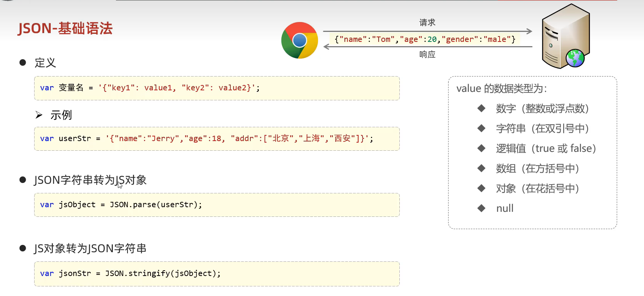
Task: Click the right-pointing request arrow head
Action: (529, 31)
